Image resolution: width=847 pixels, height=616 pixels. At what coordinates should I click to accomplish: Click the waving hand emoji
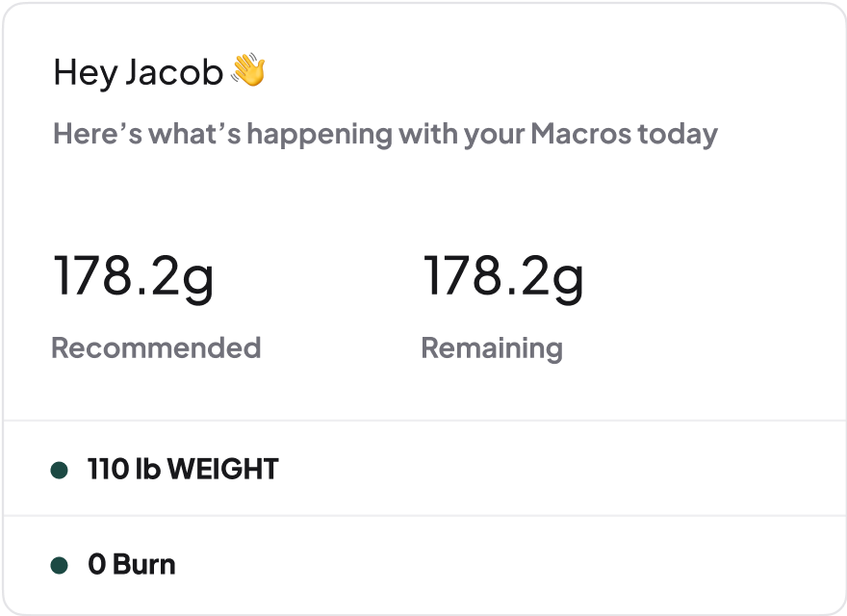pos(248,71)
